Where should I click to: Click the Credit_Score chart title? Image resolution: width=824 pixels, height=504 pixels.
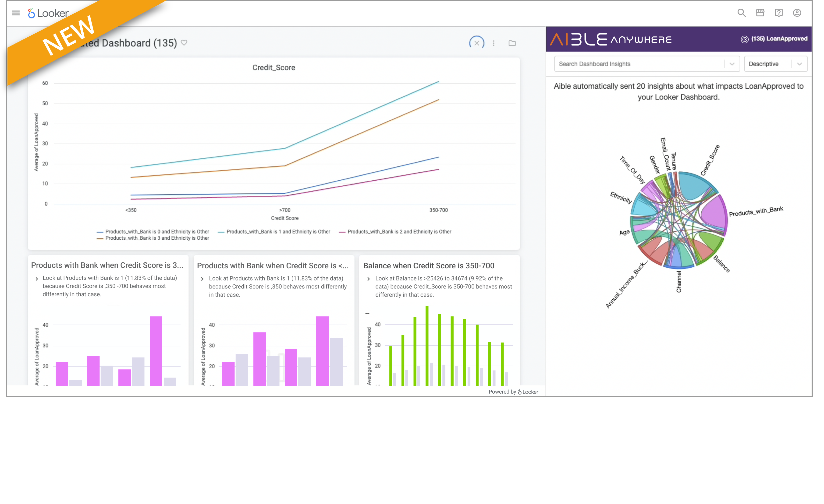(273, 67)
